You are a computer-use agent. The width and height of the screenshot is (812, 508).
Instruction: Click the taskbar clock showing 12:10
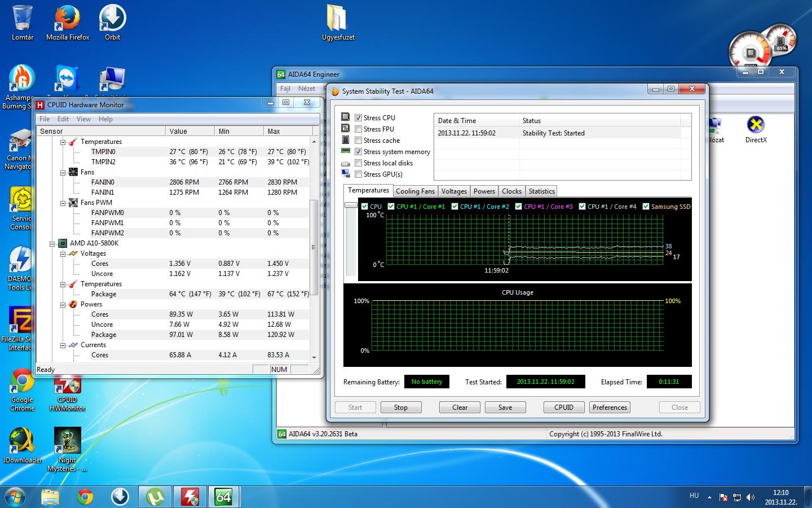pos(781,497)
